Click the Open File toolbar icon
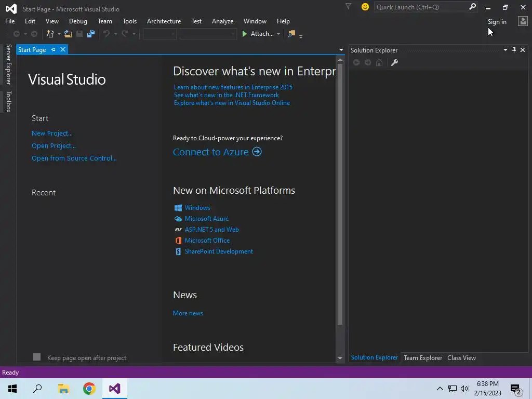 pos(68,34)
